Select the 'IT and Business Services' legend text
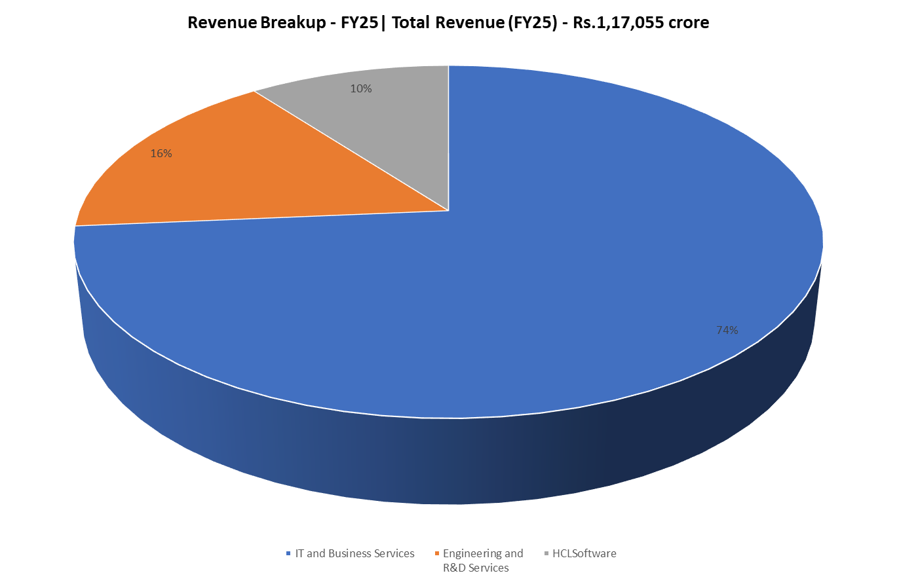Image resolution: width=899 pixels, height=588 pixels. pos(354,553)
